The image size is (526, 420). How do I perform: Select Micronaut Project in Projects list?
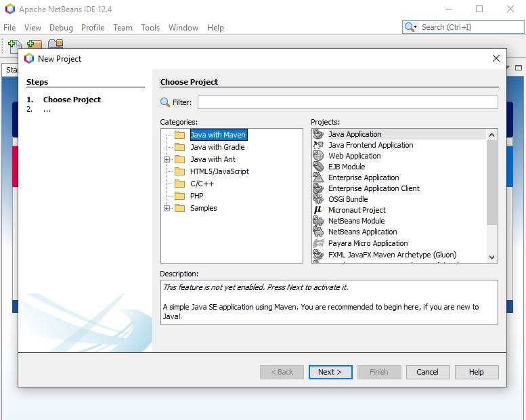click(x=357, y=210)
